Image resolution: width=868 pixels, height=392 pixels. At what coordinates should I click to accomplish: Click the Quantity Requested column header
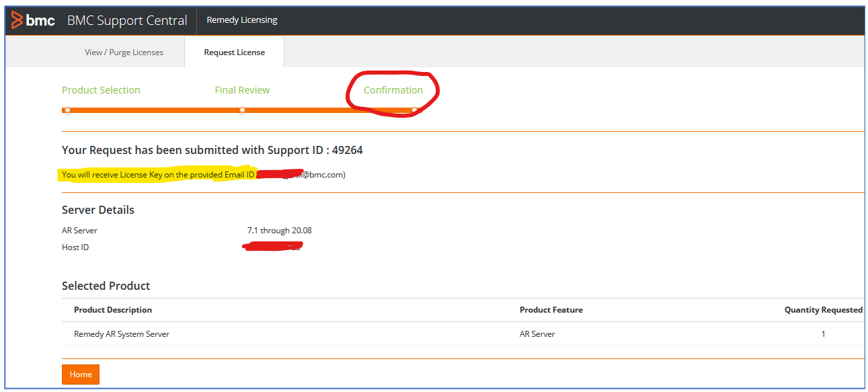coord(824,310)
